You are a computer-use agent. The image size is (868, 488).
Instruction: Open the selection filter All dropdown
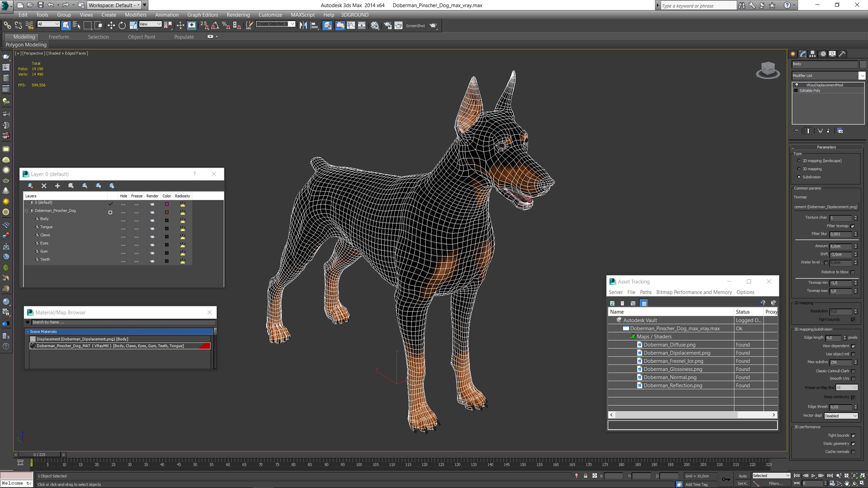pyautogui.click(x=48, y=24)
